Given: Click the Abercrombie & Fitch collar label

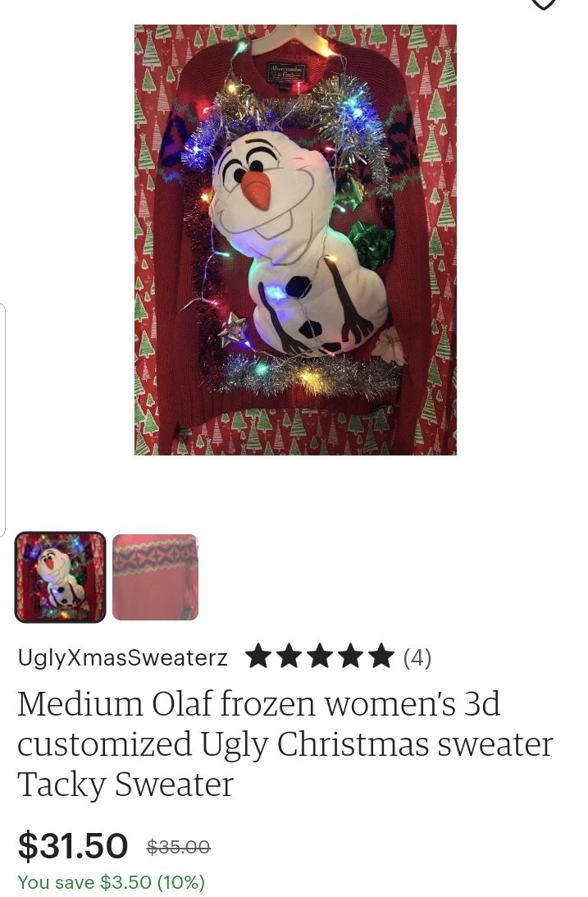Looking at the screenshot, I should pyautogui.click(x=287, y=73).
